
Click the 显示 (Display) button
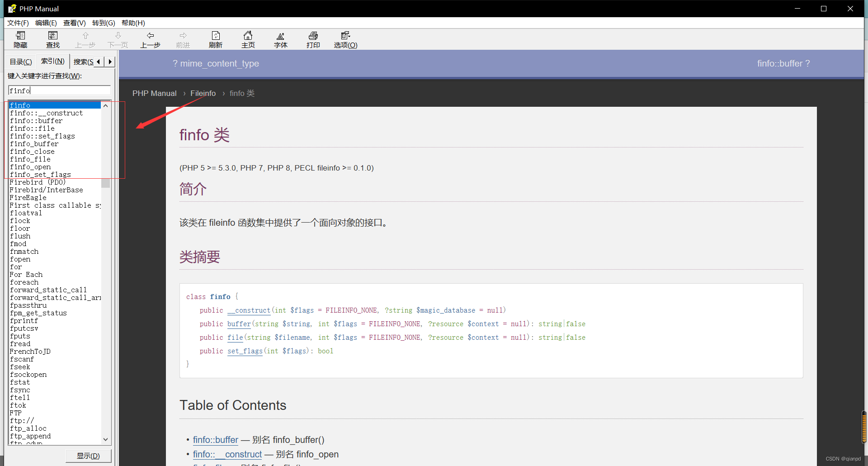[x=88, y=456]
